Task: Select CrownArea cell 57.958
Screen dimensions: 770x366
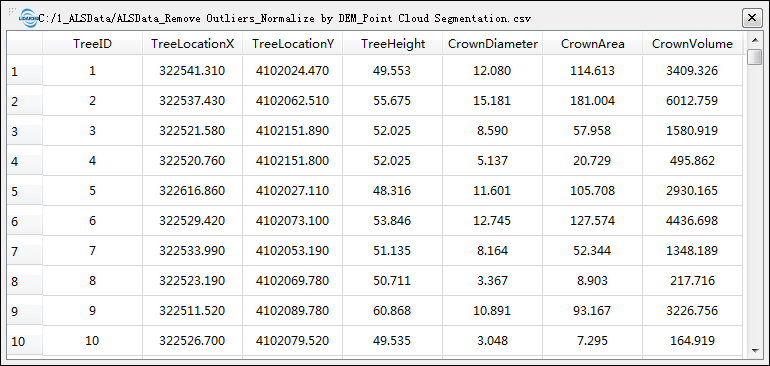Action: pyautogui.click(x=592, y=131)
